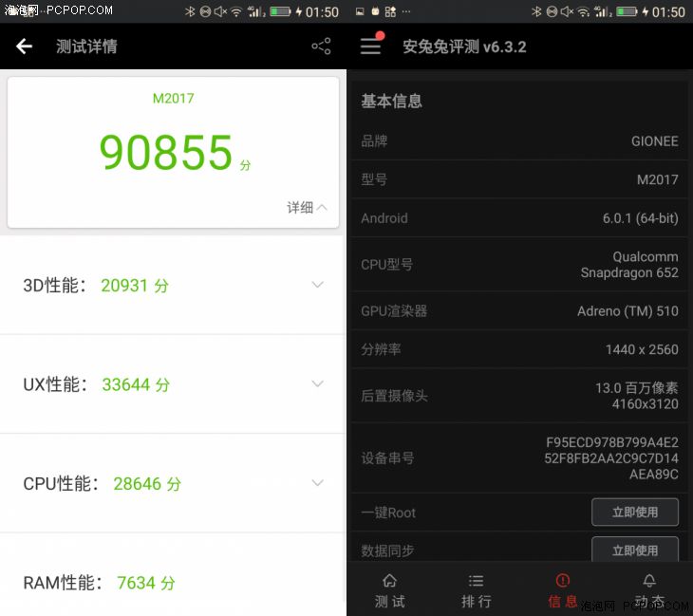Select the GPU渲染器 Adreno 510 row
Viewport: 693px width, 616px height.
point(520,310)
